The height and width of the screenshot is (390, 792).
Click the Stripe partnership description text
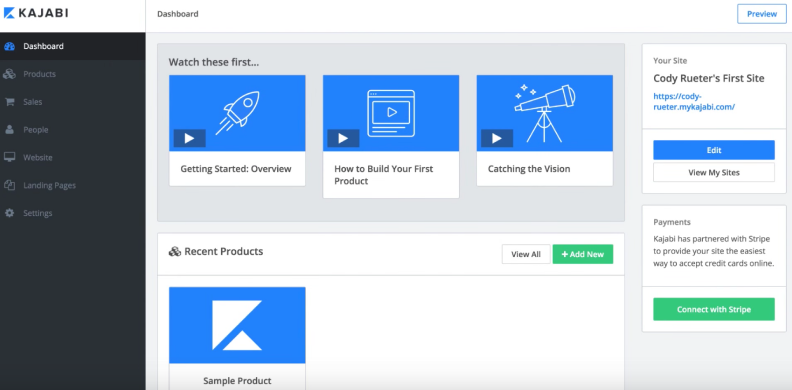click(713, 251)
